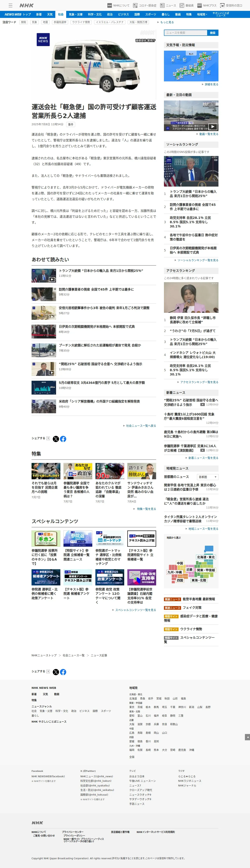Open 地域発 dropdown in navigation

click(x=202, y=14)
